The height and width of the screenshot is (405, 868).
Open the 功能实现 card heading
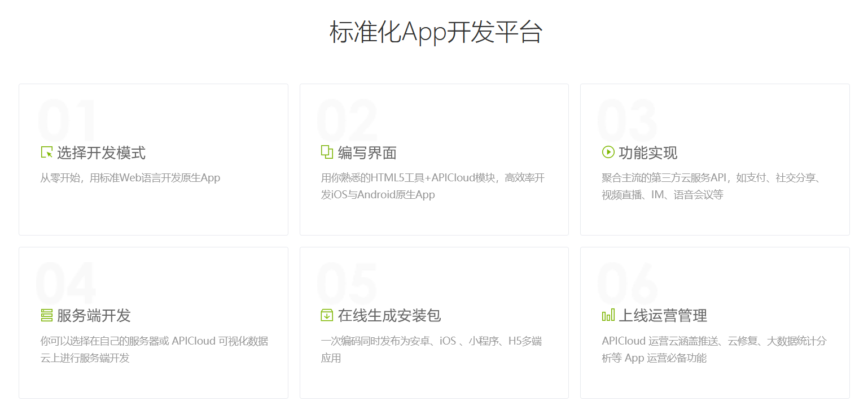click(648, 153)
